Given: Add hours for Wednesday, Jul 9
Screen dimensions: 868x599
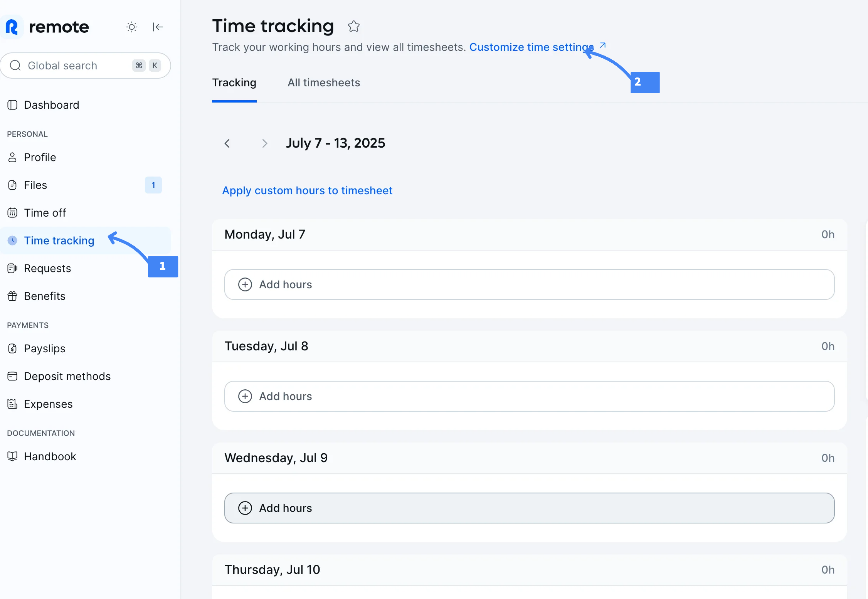Looking at the screenshot, I should click(529, 508).
